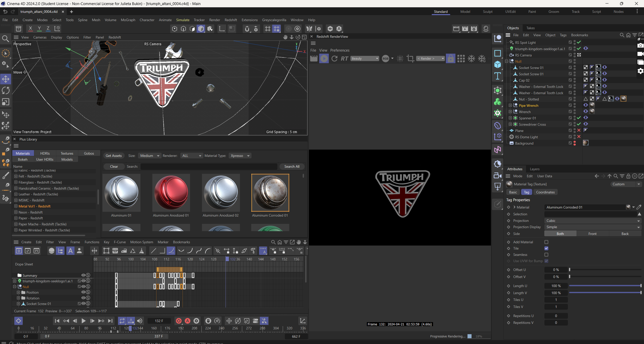Open the Beauty AOV dropdown
The width and height of the screenshot is (644, 344).
tap(365, 58)
